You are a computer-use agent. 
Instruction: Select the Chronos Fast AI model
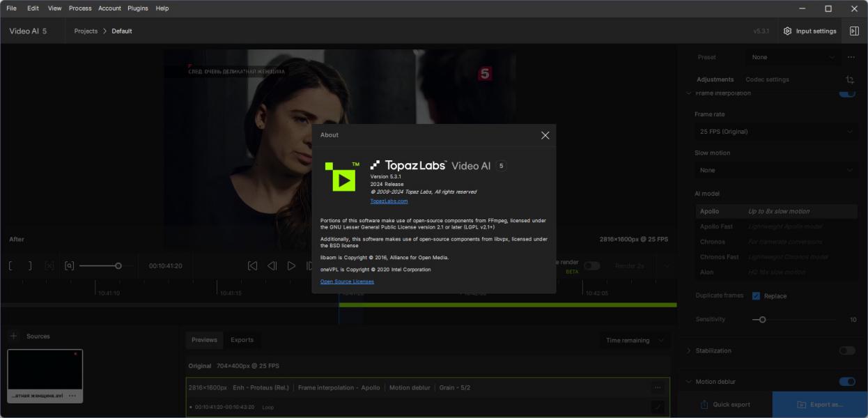(776, 257)
